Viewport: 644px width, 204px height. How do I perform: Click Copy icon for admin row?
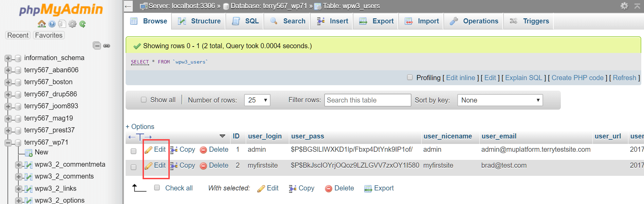(174, 150)
